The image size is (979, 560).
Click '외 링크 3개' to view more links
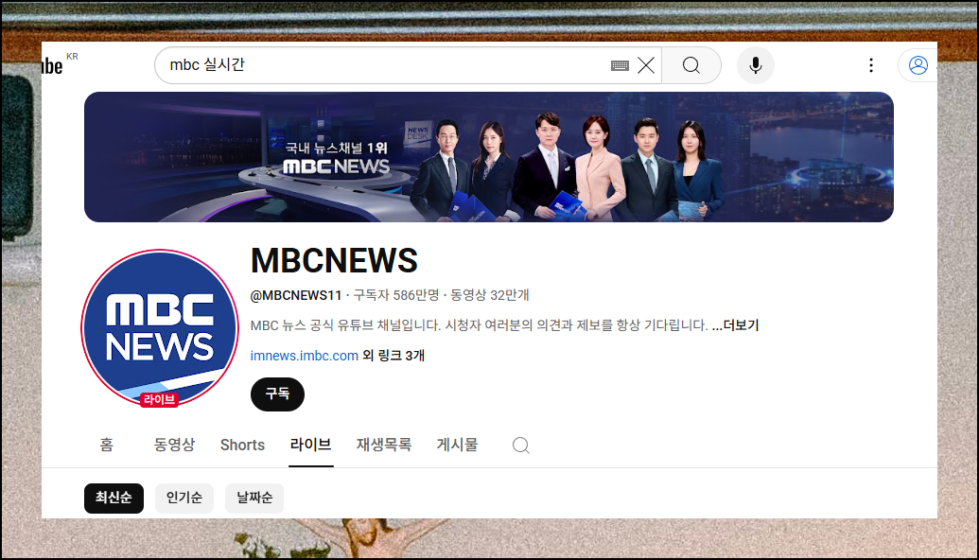(x=393, y=356)
